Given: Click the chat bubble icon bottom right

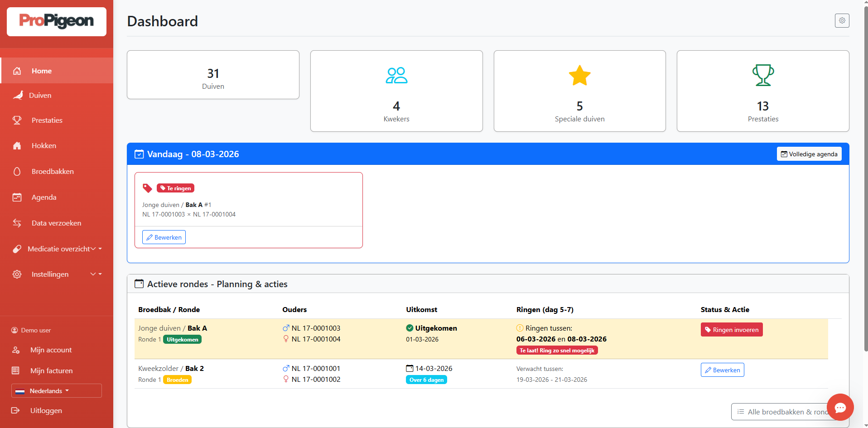Looking at the screenshot, I should [840, 407].
